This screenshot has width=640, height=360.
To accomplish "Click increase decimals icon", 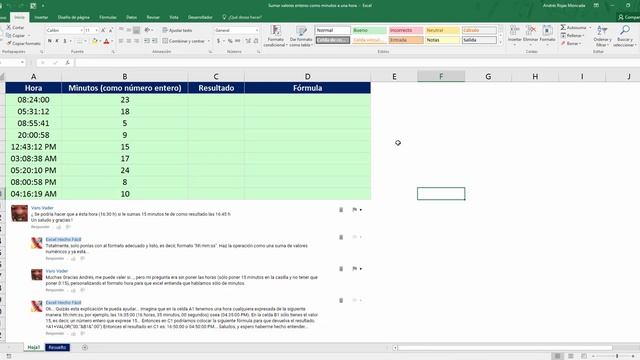I will pos(248,41).
